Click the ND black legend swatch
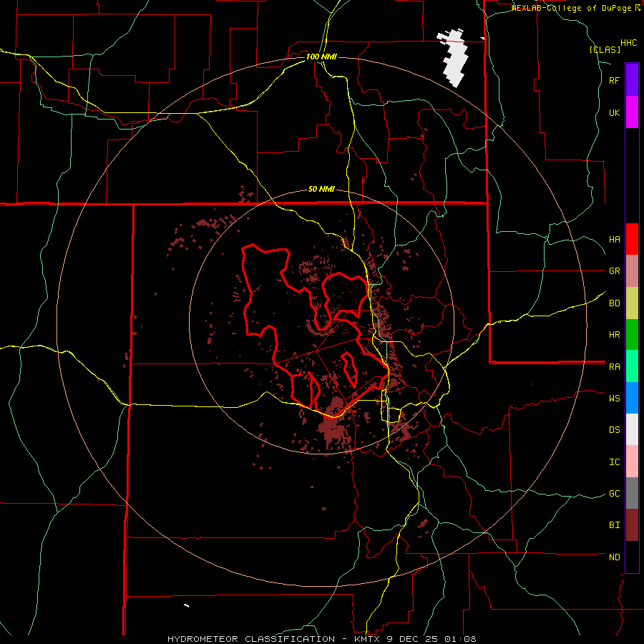644x644 pixels. (632, 557)
